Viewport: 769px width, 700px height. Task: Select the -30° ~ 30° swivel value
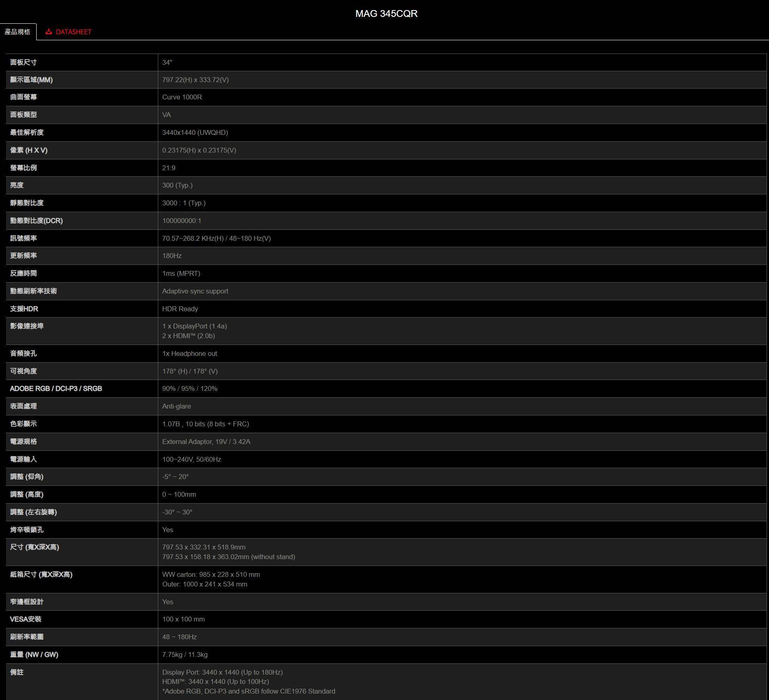point(177,512)
